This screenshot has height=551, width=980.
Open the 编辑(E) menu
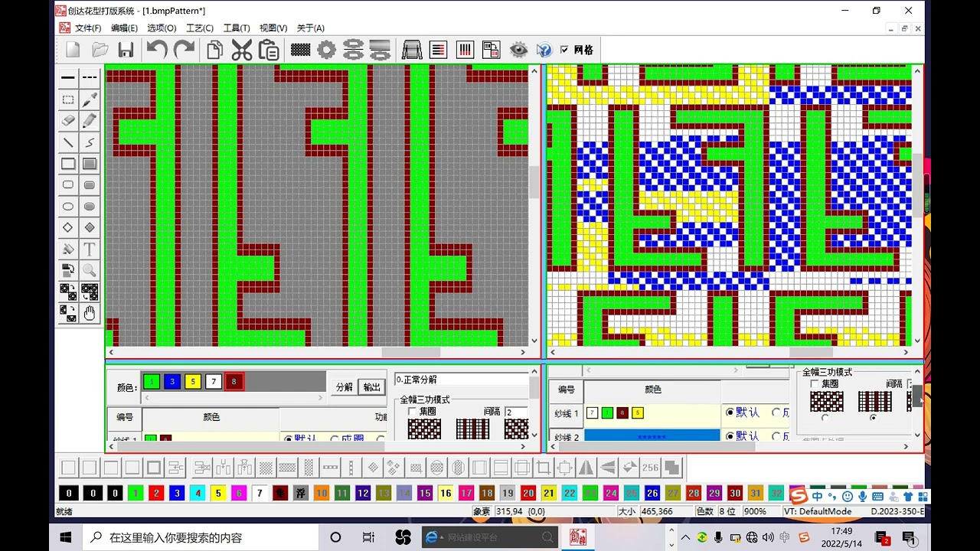click(124, 28)
